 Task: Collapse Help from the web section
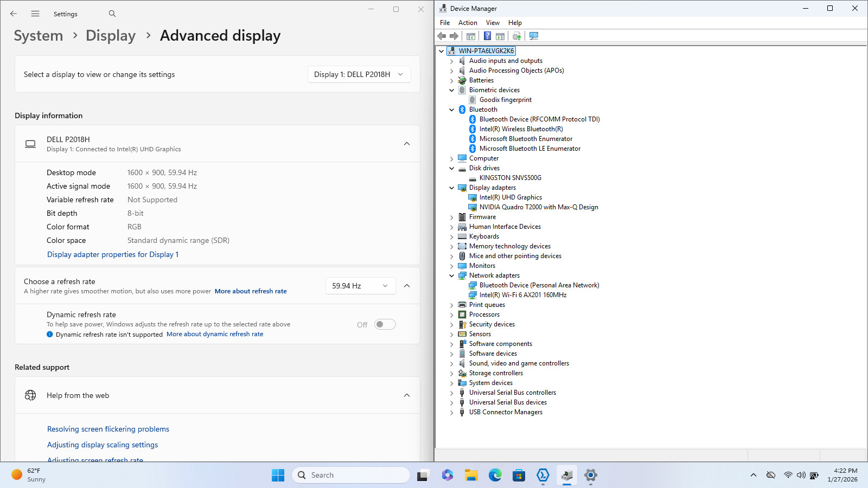click(407, 395)
